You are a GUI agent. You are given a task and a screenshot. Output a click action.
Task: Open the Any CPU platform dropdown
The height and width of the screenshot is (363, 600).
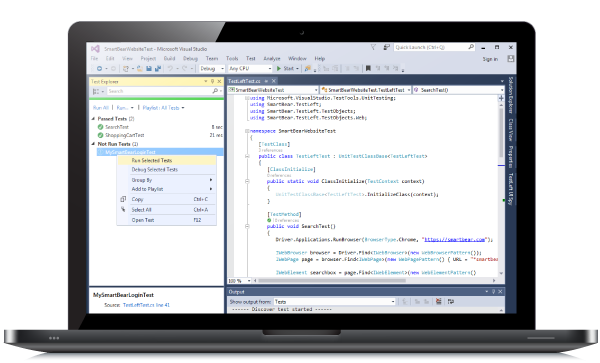pyautogui.click(x=250, y=68)
